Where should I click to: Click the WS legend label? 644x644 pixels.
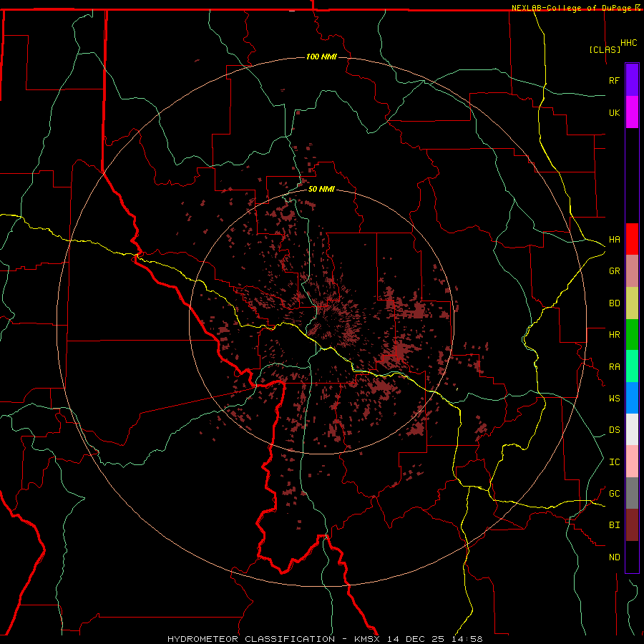(x=615, y=398)
